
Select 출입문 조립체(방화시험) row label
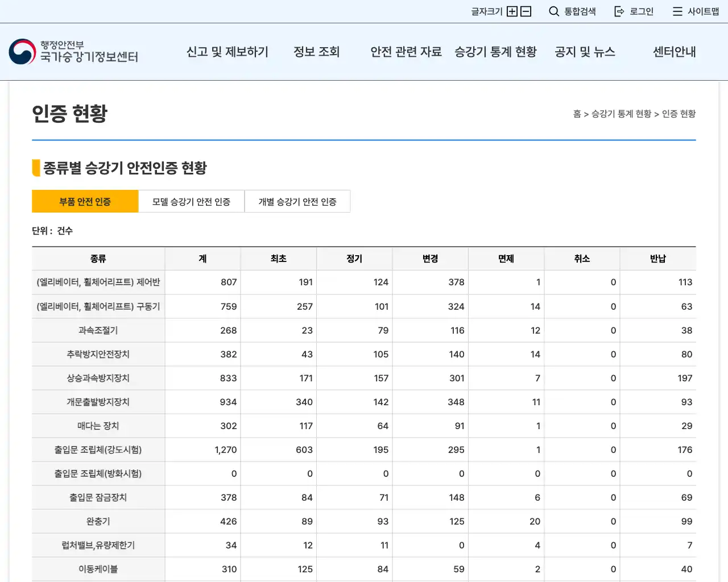pyautogui.click(x=98, y=473)
